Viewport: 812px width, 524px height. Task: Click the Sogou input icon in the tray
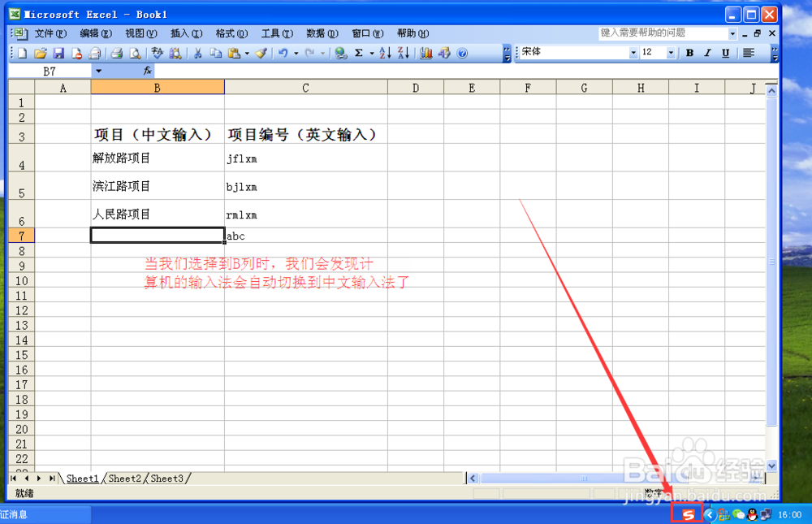687,513
